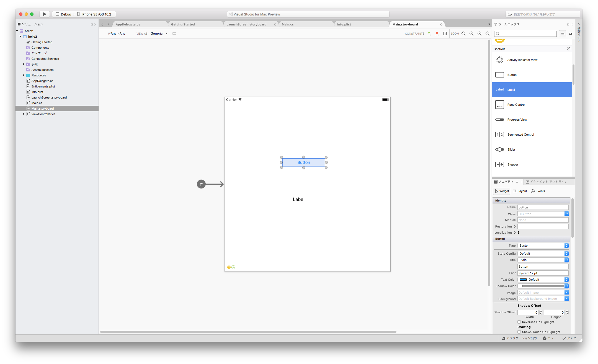Switch to the Main.cs tab
This screenshot has height=364, width=598.
coord(288,24)
